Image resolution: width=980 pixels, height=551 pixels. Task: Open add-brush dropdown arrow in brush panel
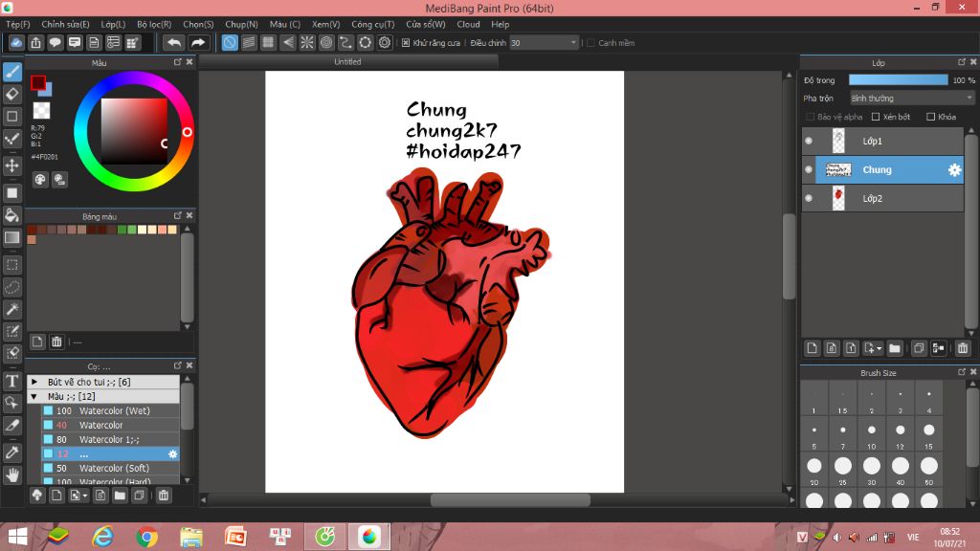pyautogui.click(x=84, y=496)
